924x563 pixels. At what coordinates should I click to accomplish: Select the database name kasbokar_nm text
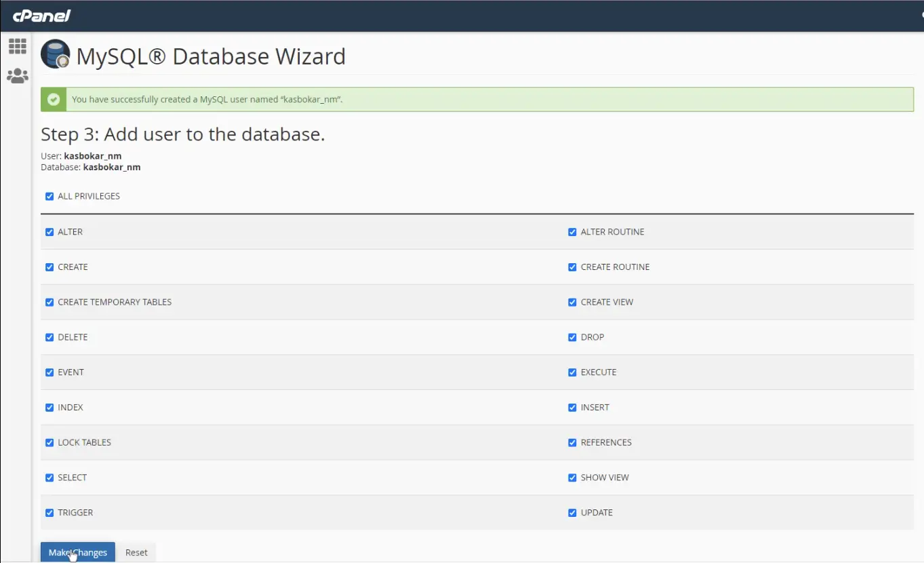(x=112, y=167)
